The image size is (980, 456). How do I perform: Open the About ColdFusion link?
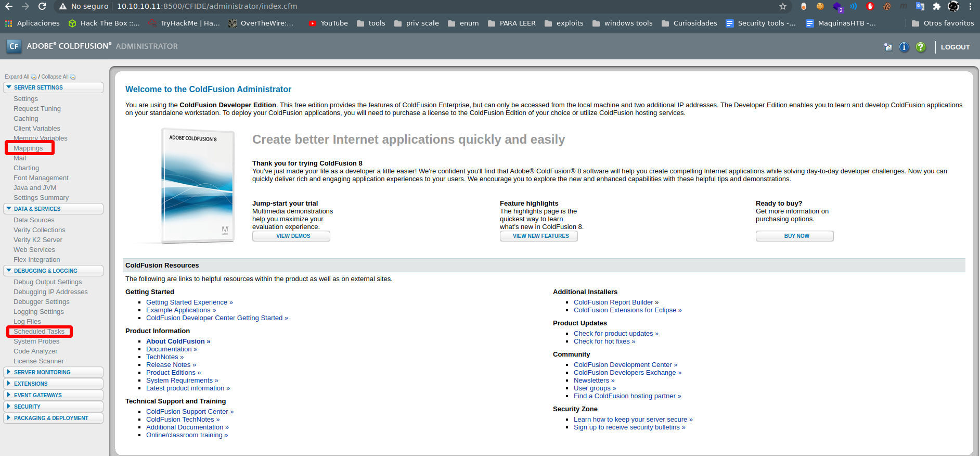coord(178,341)
